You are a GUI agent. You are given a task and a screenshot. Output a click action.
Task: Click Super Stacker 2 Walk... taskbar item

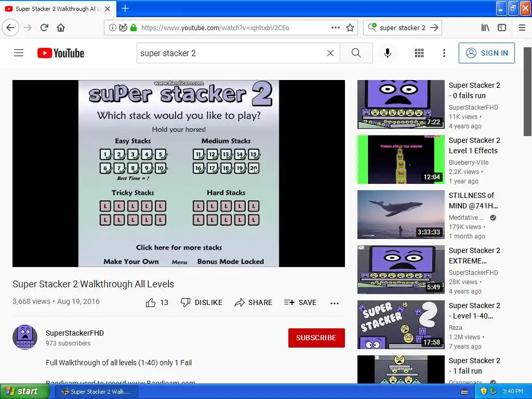point(96,392)
